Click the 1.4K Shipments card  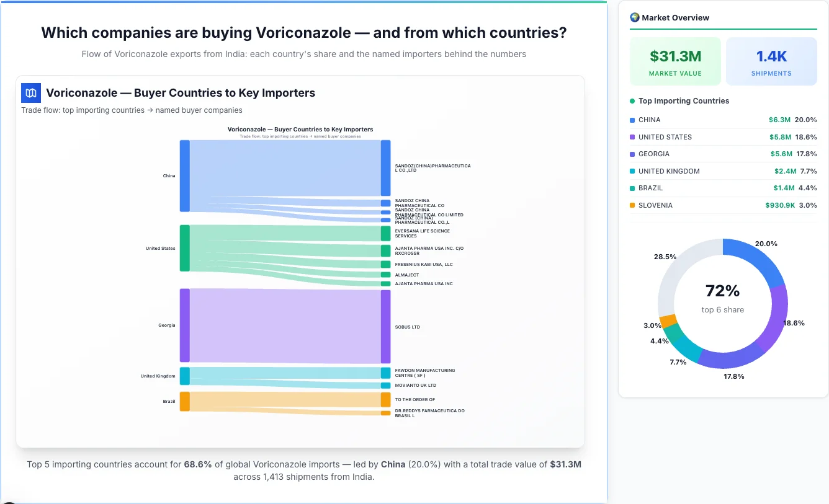(x=771, y=61)
